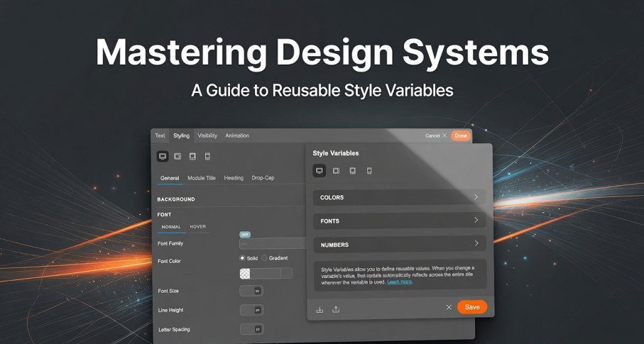Switch to the Styling tab
This screenshot has width=644, height=344.
point(181,135)
